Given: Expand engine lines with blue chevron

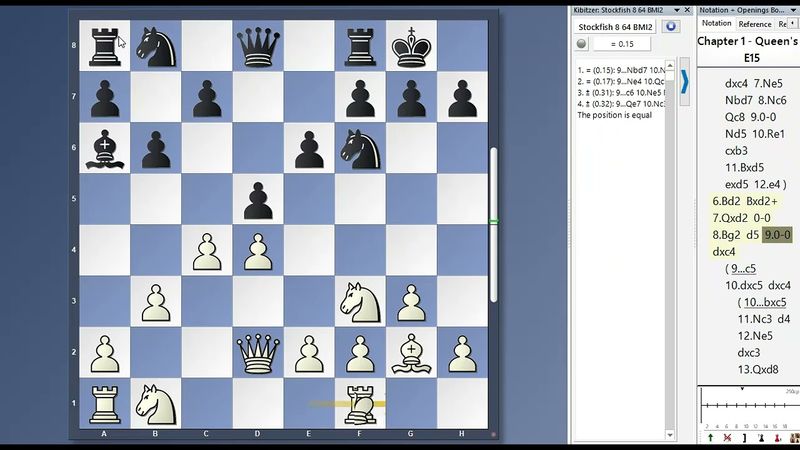Looking at the screenshot, I should point(684,81).
